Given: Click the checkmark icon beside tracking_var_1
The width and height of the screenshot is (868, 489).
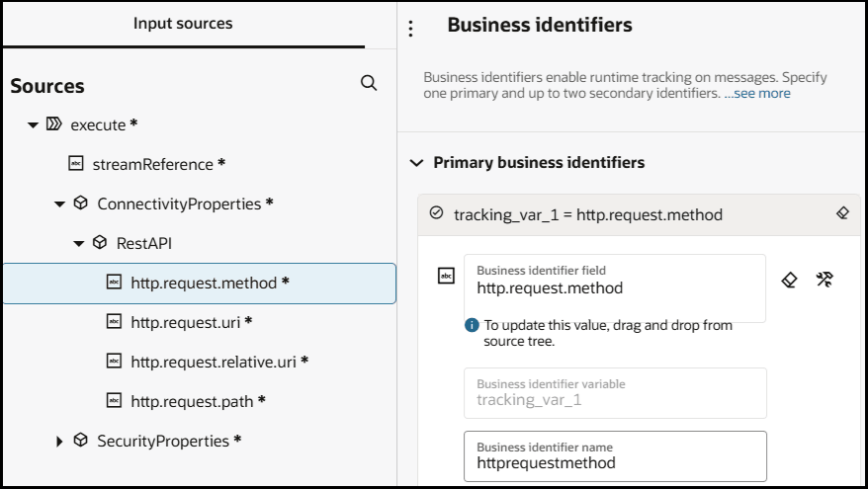Looking at the screenshot, I should [x=437, y=213].
